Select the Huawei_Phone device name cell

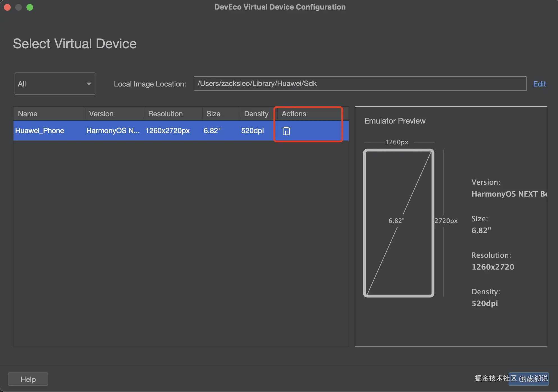click(40, 131)
